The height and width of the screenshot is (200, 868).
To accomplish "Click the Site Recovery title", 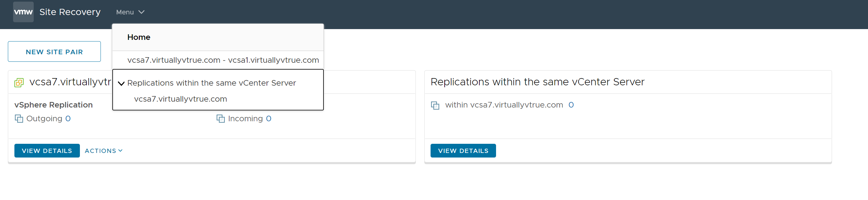I will coord(70,12).
